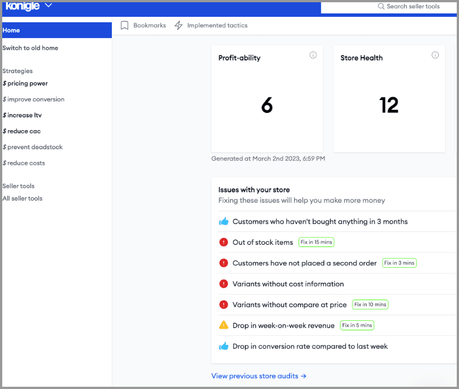Open reduce cac strategy

(21, 131)
